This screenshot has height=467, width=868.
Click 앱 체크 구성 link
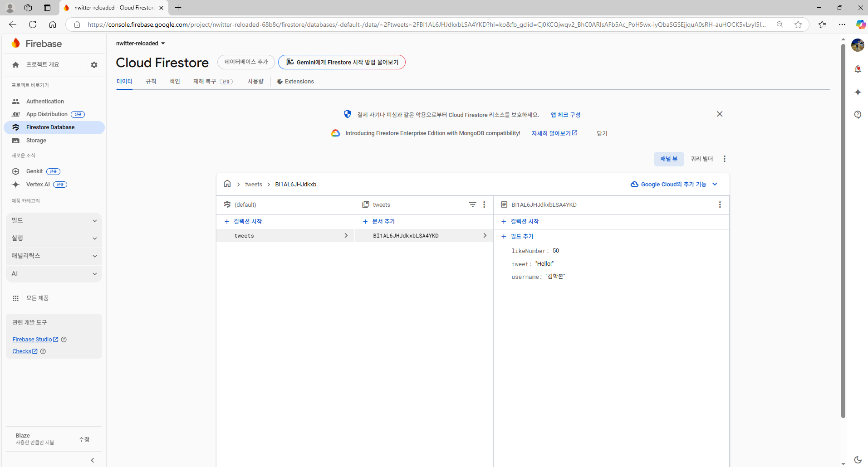(x=565, y=115)
